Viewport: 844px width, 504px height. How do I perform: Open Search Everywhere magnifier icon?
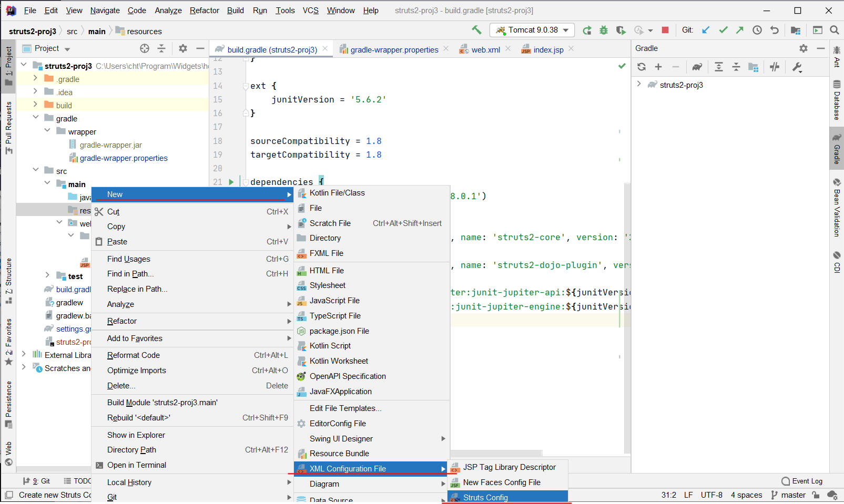pos(835,30)
